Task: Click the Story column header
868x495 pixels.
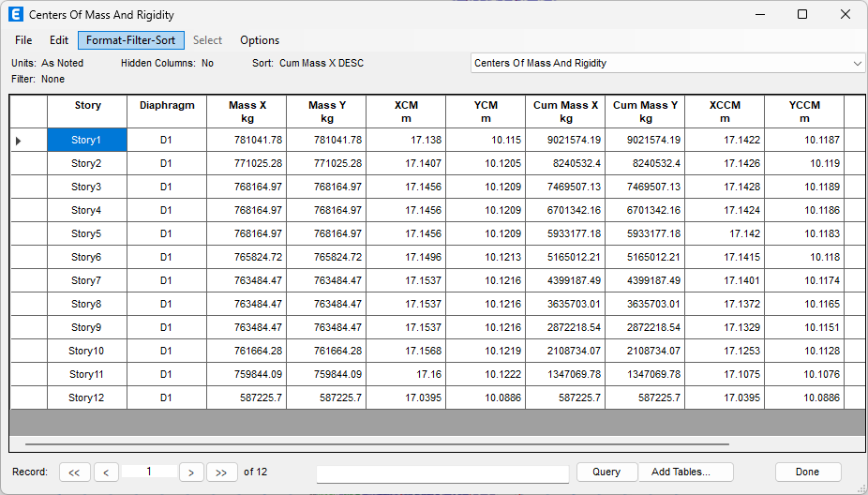Action: (x=87, y=112)
